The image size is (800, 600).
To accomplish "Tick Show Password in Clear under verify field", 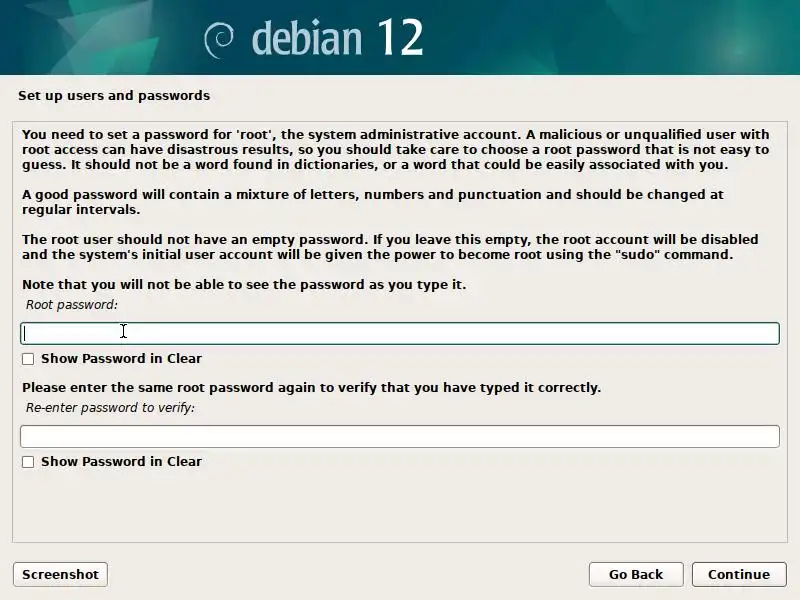I will 28,462.
